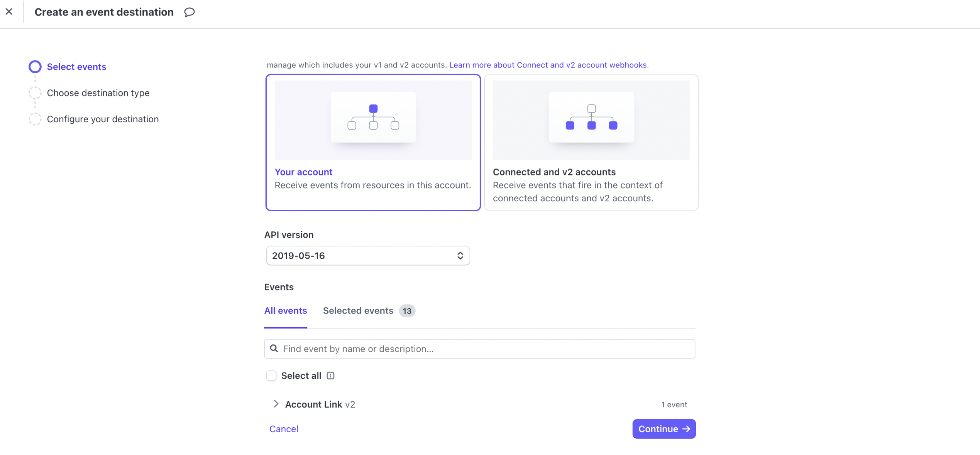The width and height of the screenshot is (980, 455).
Task: Switch to the All events tab
Action: pos(285,311)
